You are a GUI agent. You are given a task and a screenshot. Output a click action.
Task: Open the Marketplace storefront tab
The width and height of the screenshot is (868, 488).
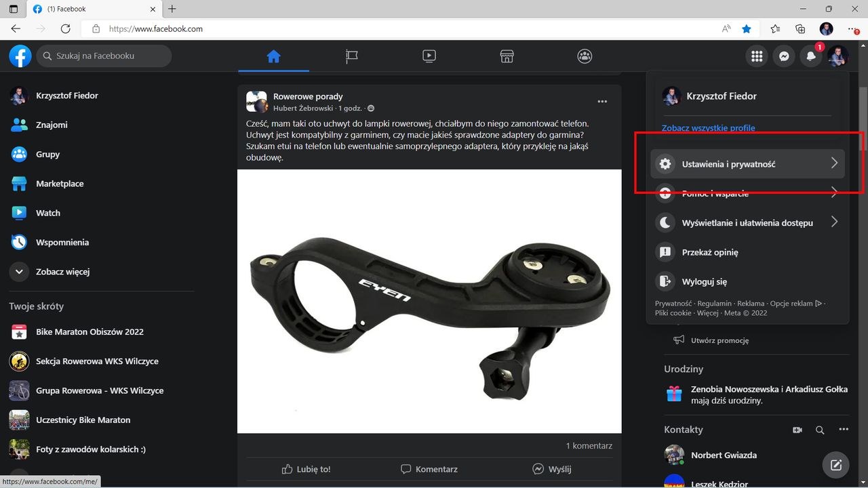point(507,56)
